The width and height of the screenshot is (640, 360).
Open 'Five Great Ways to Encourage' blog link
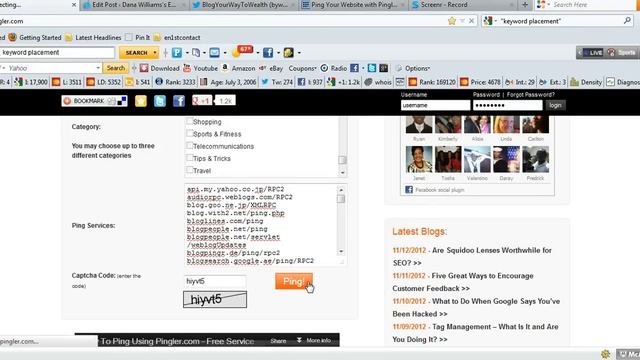pyautogui.click(x=463, y=282)
